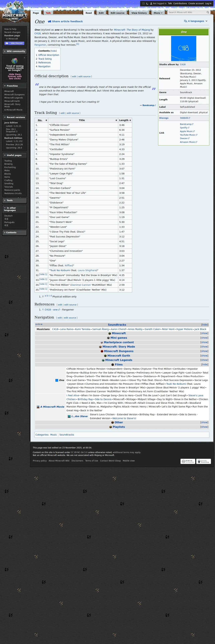Viewport: 215px width, 644px height.
Task: Hide the Films navbox section
Action: pos(205,365)
